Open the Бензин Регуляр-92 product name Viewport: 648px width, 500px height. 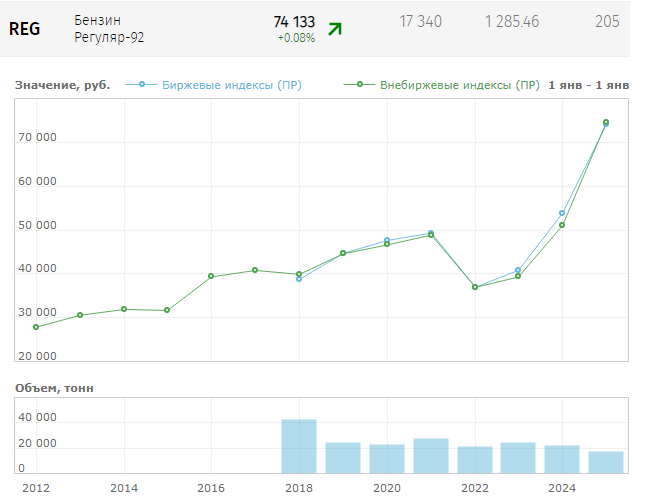(x=110, y=29)
